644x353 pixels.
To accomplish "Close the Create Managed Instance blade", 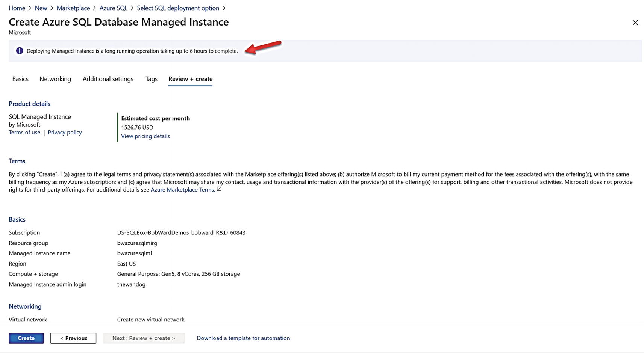I will coord(635,23).
